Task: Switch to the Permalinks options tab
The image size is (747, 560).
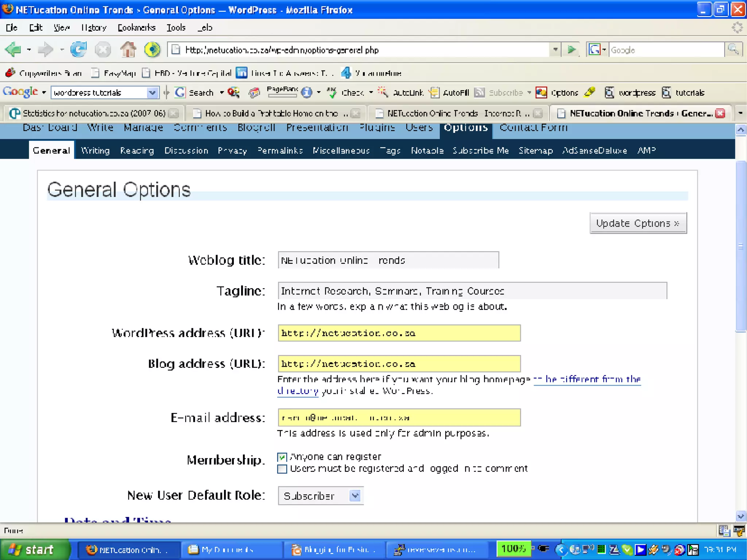Action: point(280,151)
